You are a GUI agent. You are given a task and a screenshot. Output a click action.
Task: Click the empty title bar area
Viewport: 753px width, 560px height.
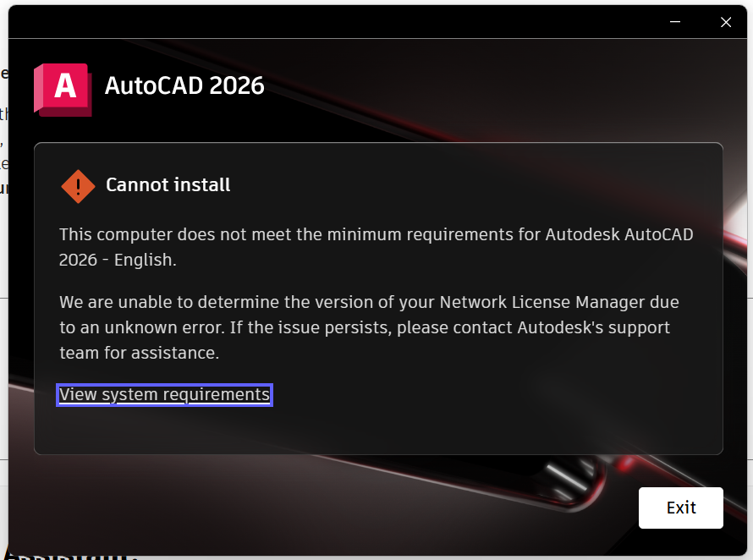338,23
